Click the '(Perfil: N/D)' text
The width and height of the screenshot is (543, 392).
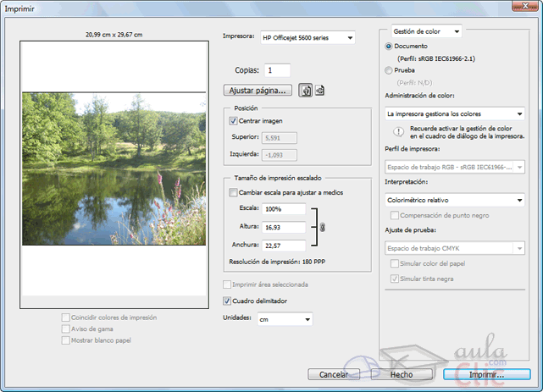tap(414, 83)
